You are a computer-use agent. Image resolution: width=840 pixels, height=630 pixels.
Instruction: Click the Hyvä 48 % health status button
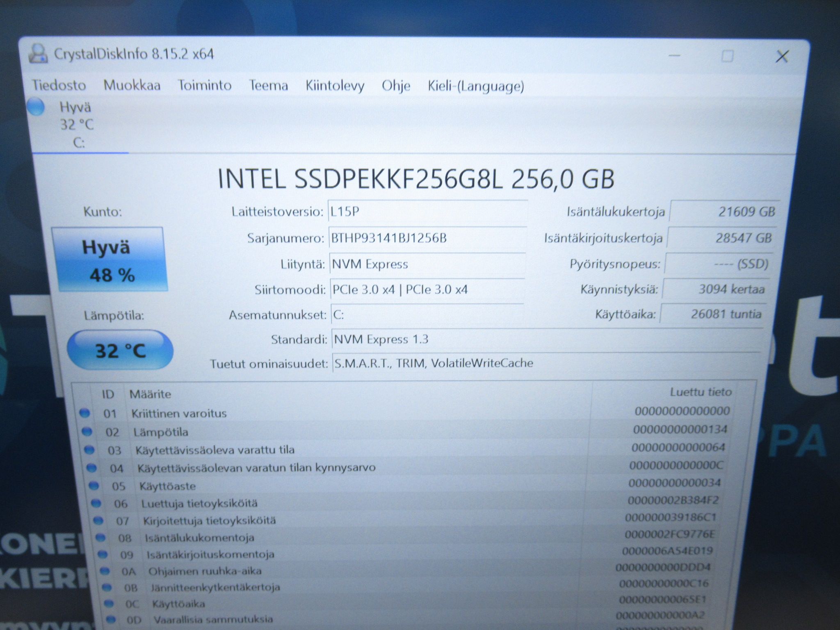pos(109,260)
